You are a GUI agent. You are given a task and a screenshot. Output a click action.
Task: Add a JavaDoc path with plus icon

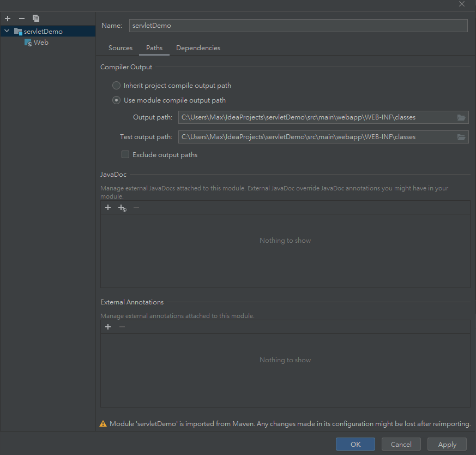[x=108, y=207]
